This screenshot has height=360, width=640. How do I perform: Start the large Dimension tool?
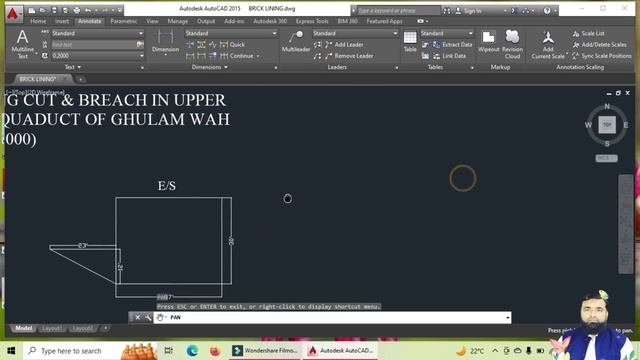(x=165, y=42)
